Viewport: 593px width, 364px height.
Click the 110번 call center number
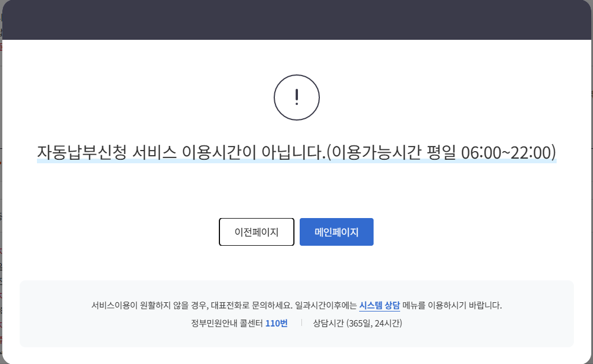[x=277, y=323]
